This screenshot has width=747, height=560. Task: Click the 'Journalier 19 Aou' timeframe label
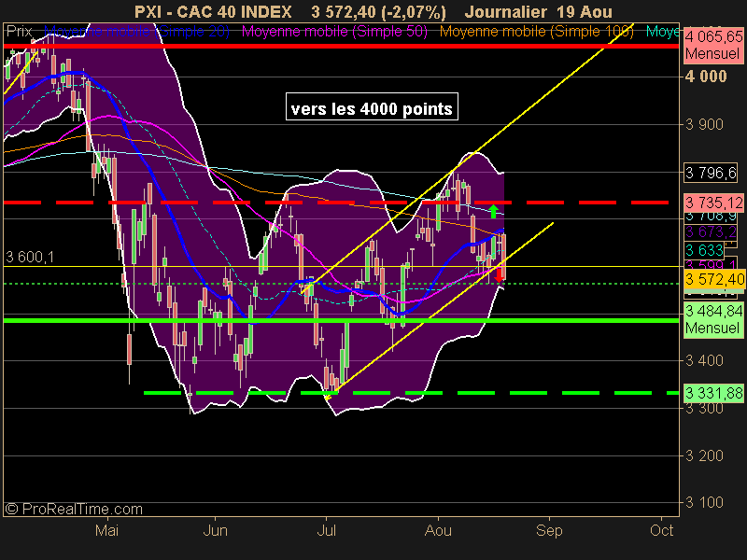539,11
